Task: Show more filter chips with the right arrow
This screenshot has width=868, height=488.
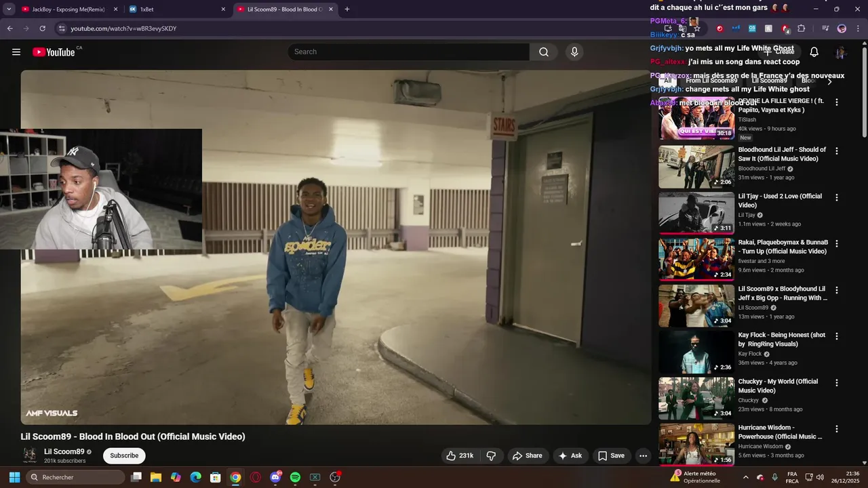Action: point(829,81)
